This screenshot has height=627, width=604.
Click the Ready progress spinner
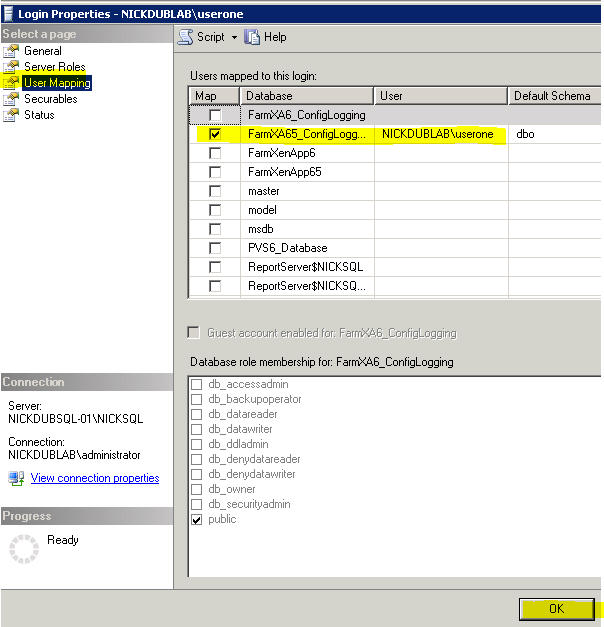(x=24, y=548)
